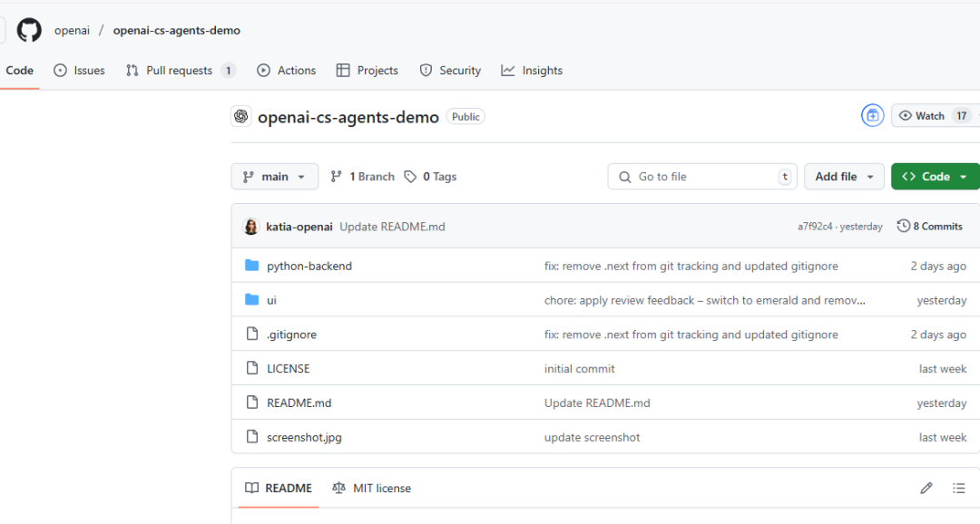Click the katia-openai author link
The height and width of the screenshot is (524, 980).
[299, 227]
